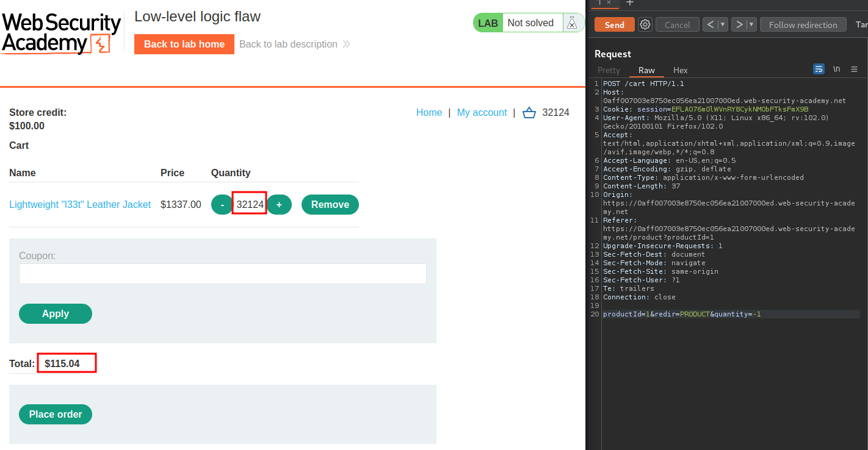This screenshot has height=450, width=868.
Task: Click the Sec-Fetch-Site: same-origin line
Action: [660, 271]
